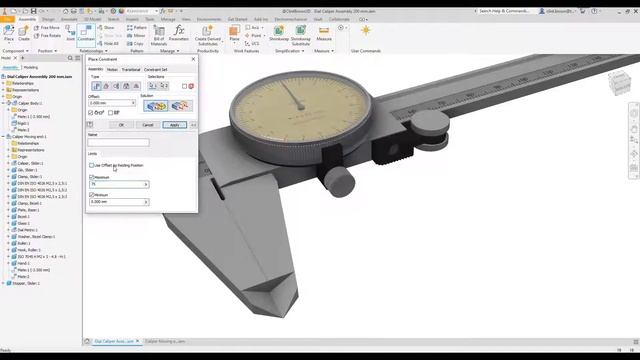Click the Shrinkwrap Substitute tool
The height and width of the screenshot is (360, 640).
click(301, 35)
